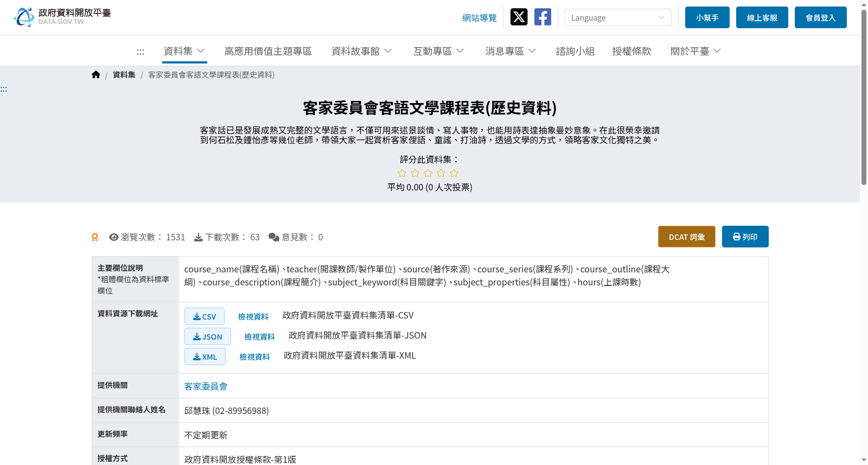Expand the 資料故事館 menu
The height and width of the screenshot is (465, 868).
[362, 51]
